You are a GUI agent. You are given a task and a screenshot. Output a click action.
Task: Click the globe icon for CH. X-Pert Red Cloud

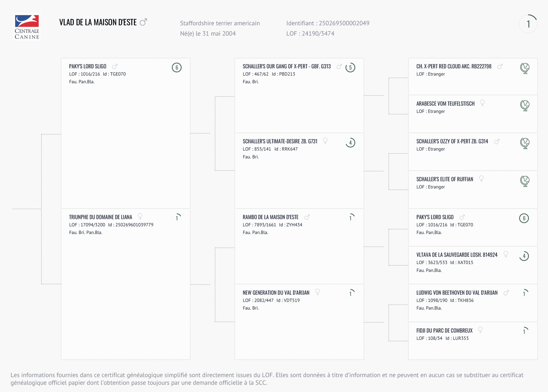[525, 68]
